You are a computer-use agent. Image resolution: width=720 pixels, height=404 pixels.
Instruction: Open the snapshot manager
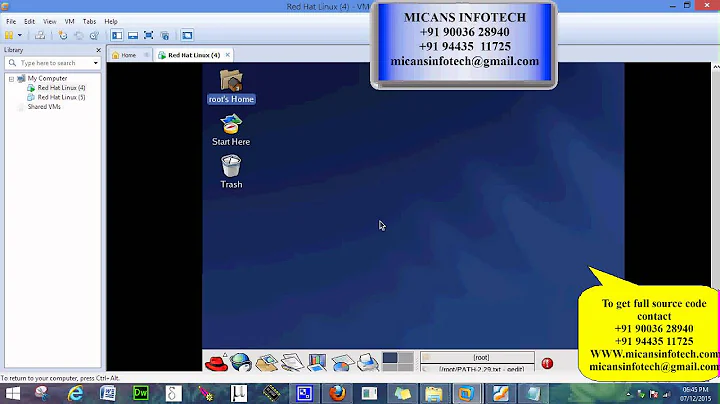94,35
